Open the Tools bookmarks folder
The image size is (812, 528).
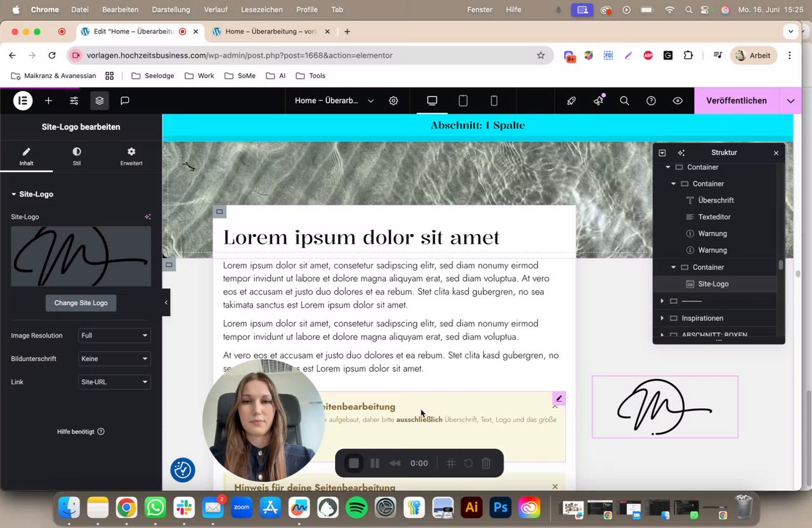[x=310, y=76]
